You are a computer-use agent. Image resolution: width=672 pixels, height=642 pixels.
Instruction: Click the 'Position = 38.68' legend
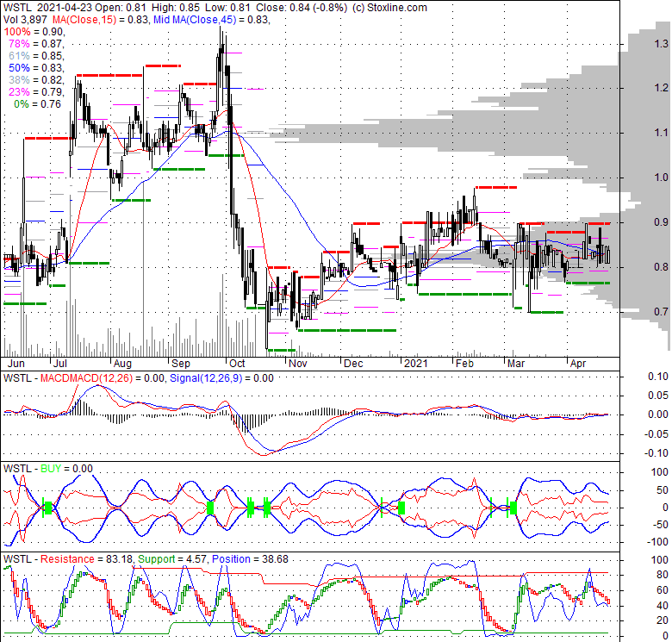pyautogui.click(x=250, y=559)
